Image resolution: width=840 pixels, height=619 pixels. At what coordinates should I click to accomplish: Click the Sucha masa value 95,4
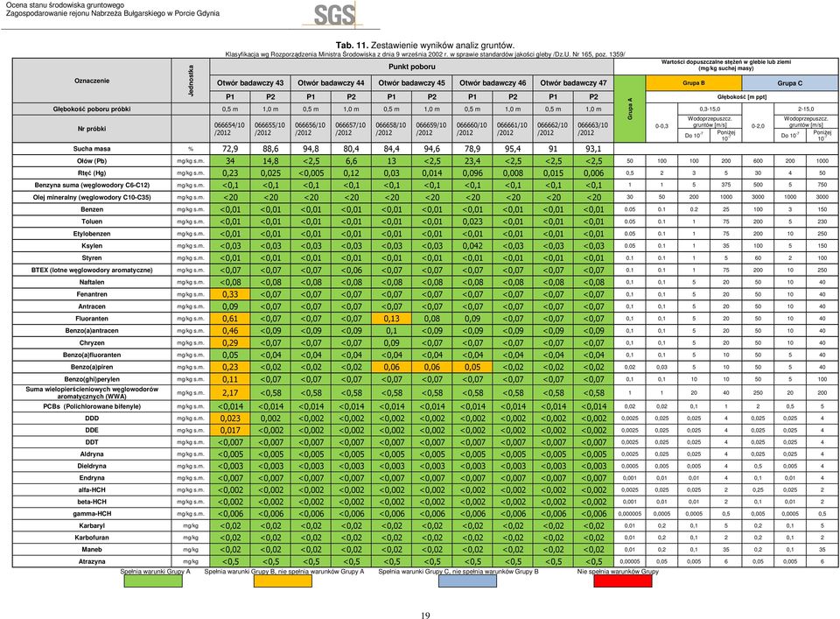[x=513, y=149]
